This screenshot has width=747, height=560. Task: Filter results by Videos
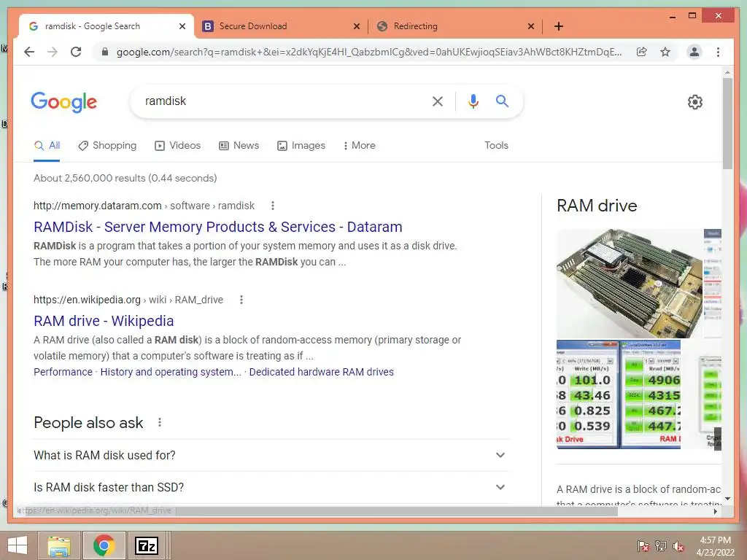178,146
